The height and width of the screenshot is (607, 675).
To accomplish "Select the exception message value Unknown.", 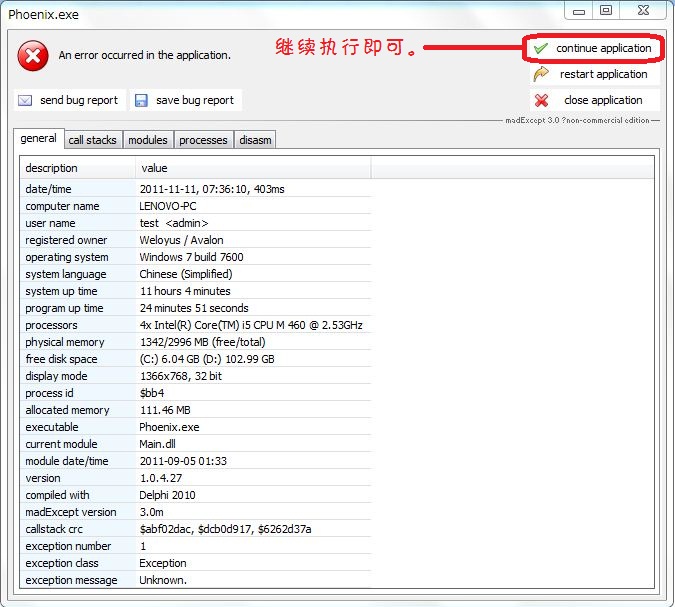I will tap(163, 580).
